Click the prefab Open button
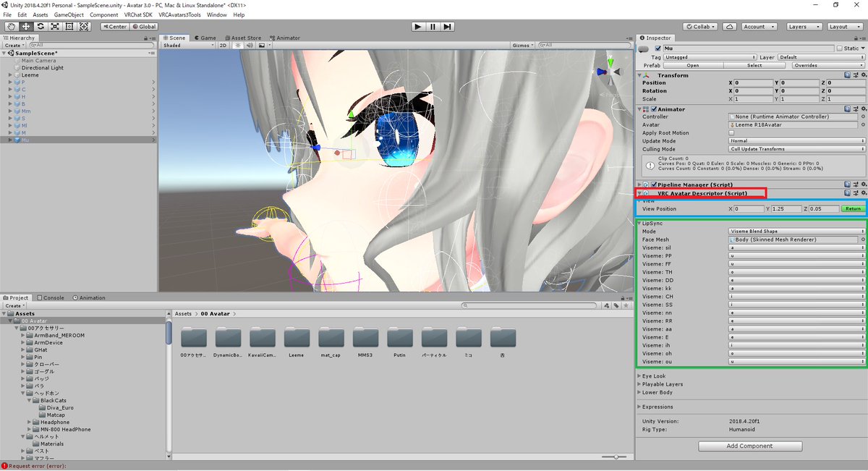 [692, 65]
